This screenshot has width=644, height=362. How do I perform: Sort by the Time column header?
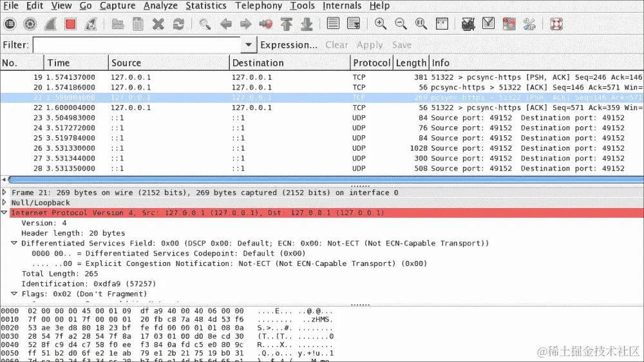[76, 63]
